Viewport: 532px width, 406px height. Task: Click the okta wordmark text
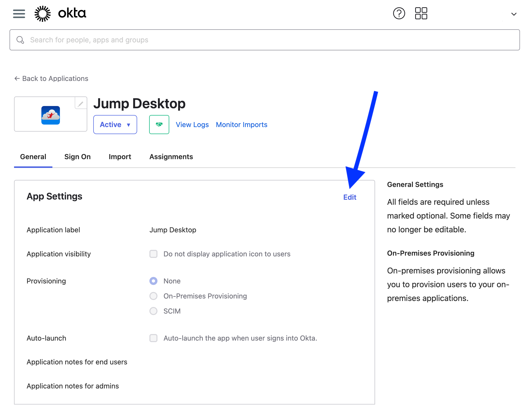click(72, 13)
